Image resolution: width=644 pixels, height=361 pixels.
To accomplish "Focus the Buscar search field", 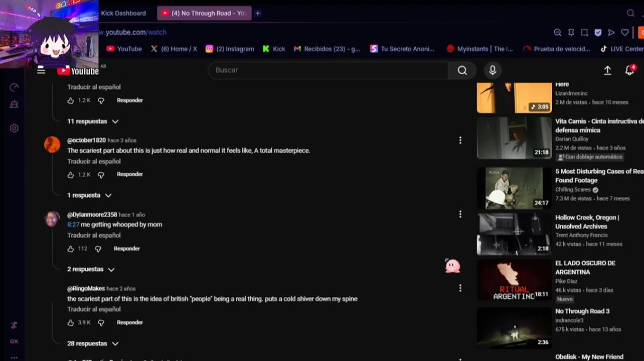I will pyautogui.click(x=329, y=70).
